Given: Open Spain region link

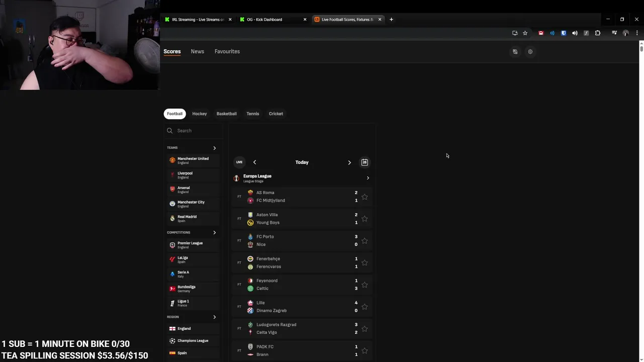Looking at the screenshot, I should pos(193,353).
